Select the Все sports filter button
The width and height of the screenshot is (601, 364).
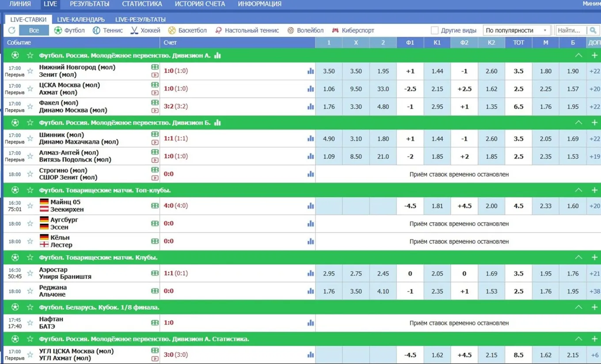click(34, 30)
